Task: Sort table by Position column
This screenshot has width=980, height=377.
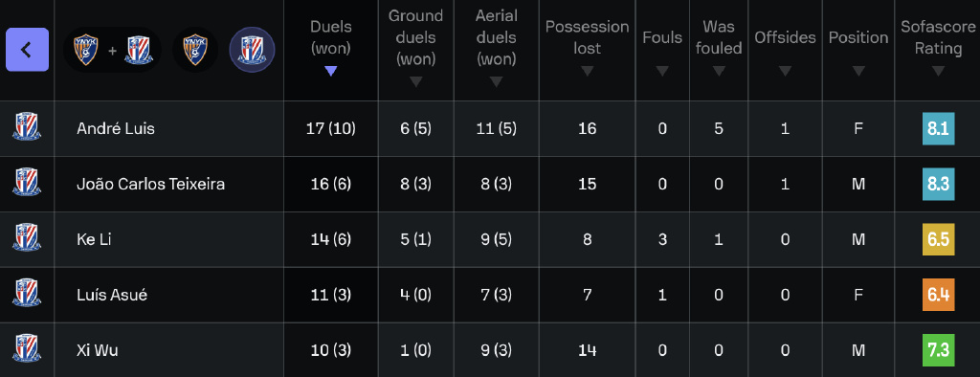Action: pos(858,50)
